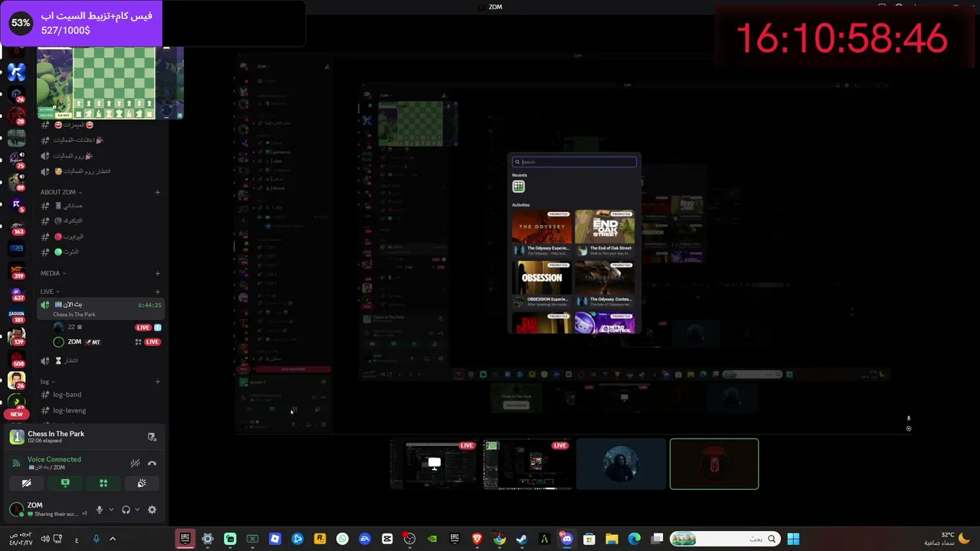Image resolution: width=980 pixels, height=551 pixels.
Task: Focus the activity Search field
Action: [x=574, y=162]
